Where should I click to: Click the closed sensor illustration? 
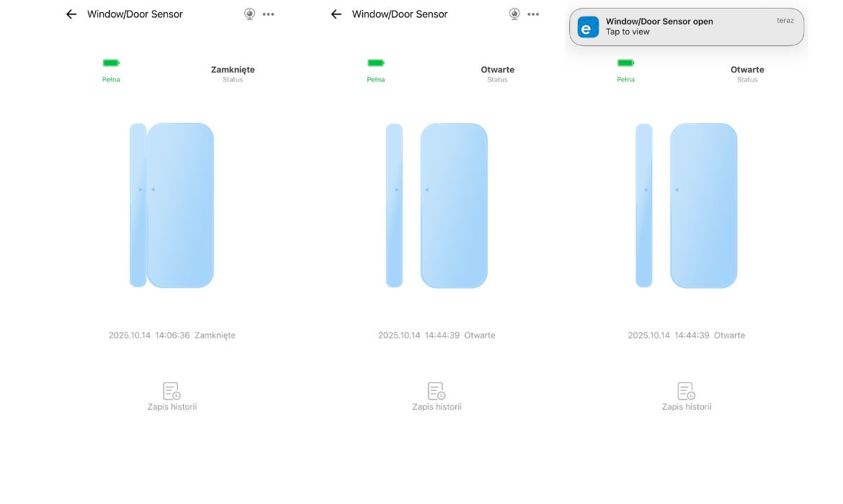pyautogui.click(x=172, y=205)
